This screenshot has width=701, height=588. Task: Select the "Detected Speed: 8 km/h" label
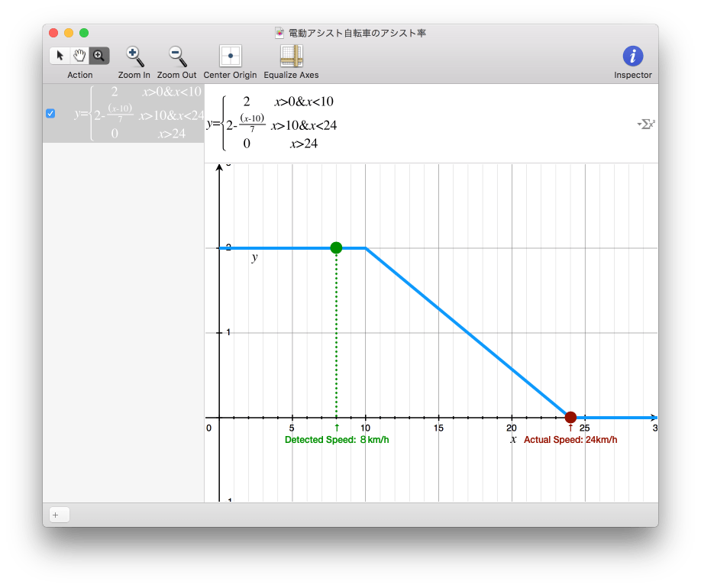click(331, 440)
